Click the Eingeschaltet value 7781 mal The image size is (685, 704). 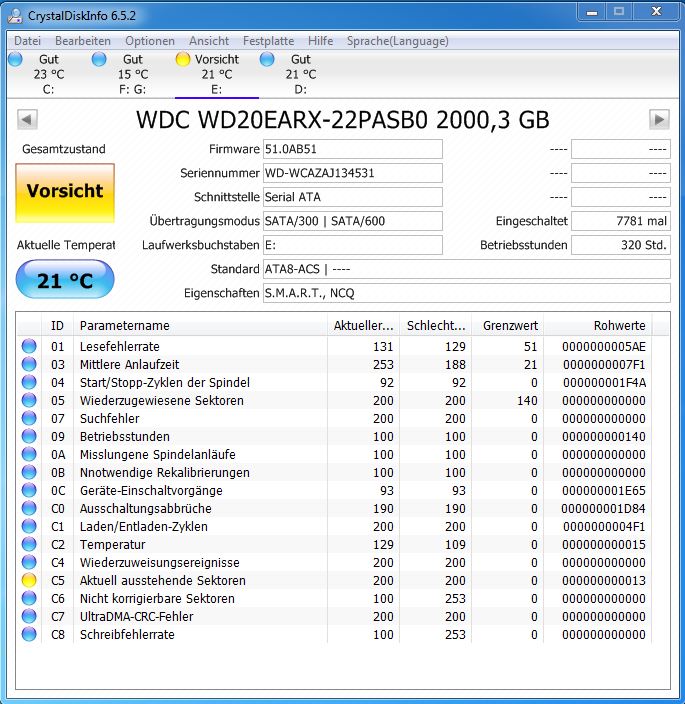(621, 221)
